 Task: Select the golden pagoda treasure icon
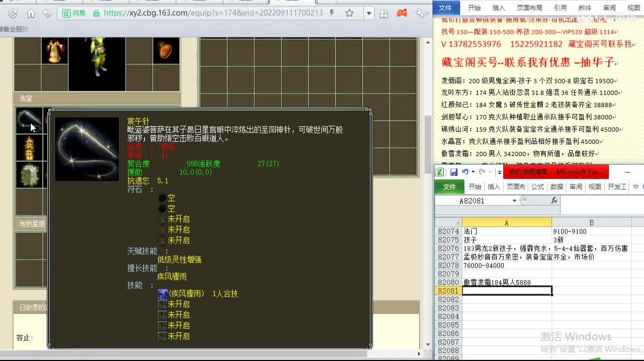[x=28, y=148]
